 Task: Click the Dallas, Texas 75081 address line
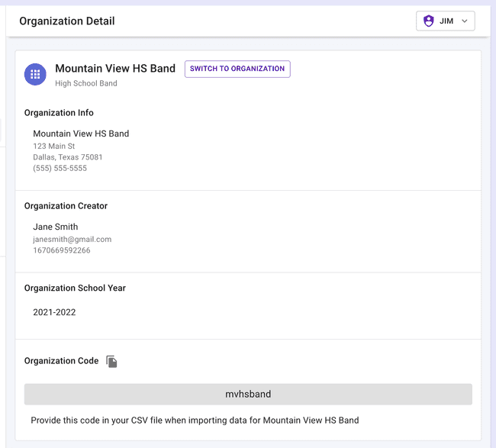(x=67, y=157)
